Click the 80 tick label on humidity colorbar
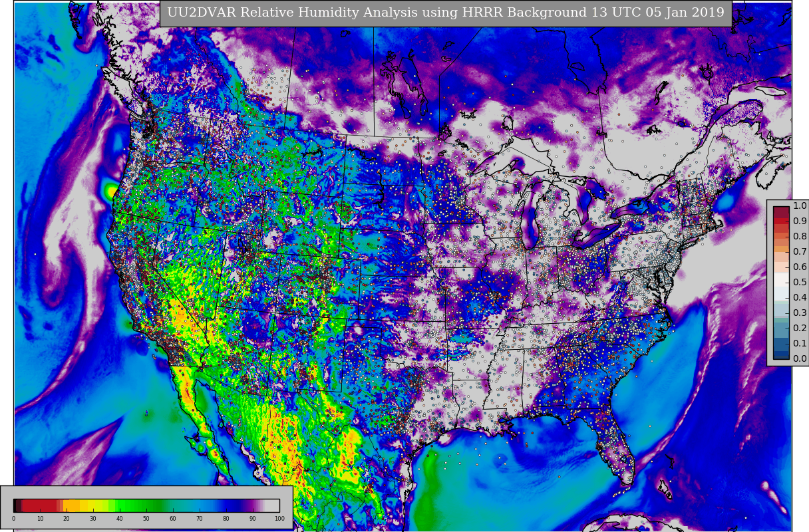Image resolution: width=809 pixels, height=532 pixels. coord(226,519)
